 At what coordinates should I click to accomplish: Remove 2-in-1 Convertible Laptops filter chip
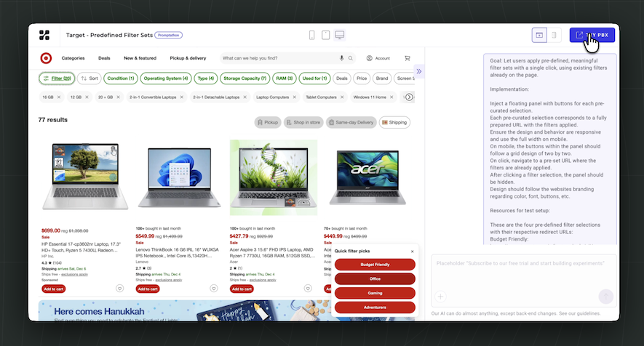tap(181, 97)
